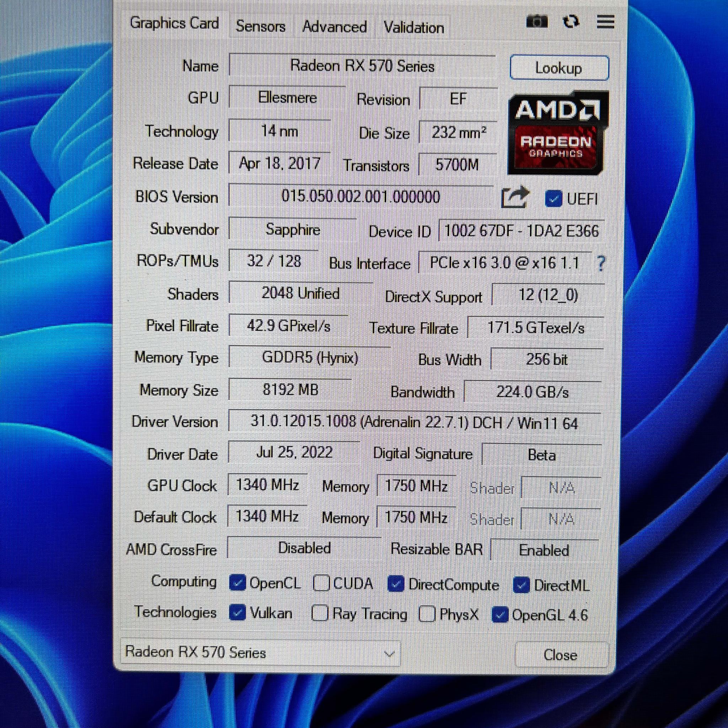This screenshot has height=728, width=728.
Task: Click the Release Date value Apr 18, 2017
Action: pyautogui.click(x=280, y=164)
